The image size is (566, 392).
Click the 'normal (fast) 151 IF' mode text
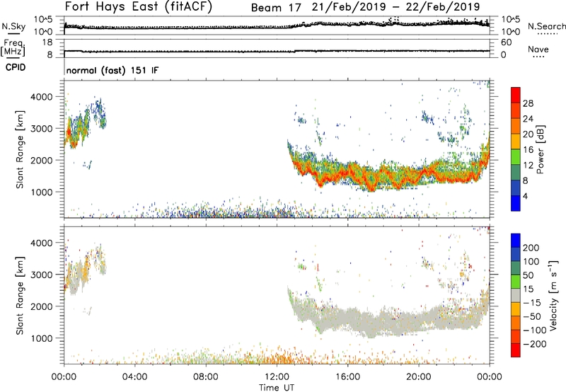coord(112,70)
